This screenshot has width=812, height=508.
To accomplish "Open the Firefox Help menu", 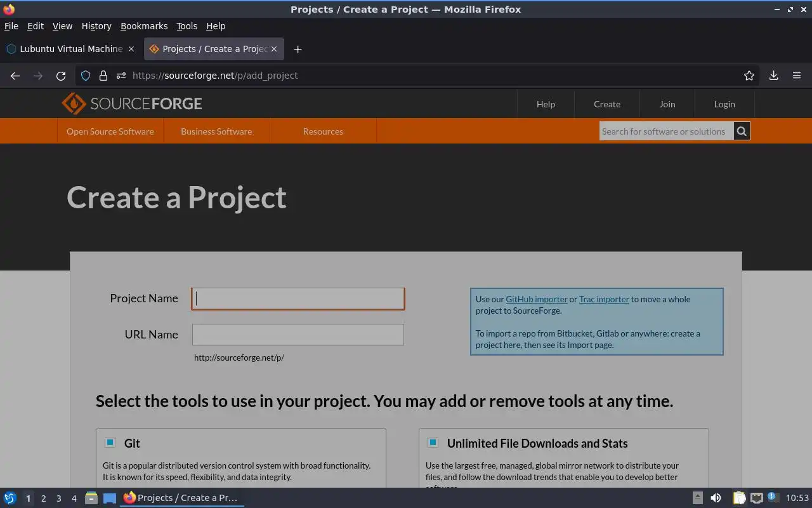I will coord(216,26).
